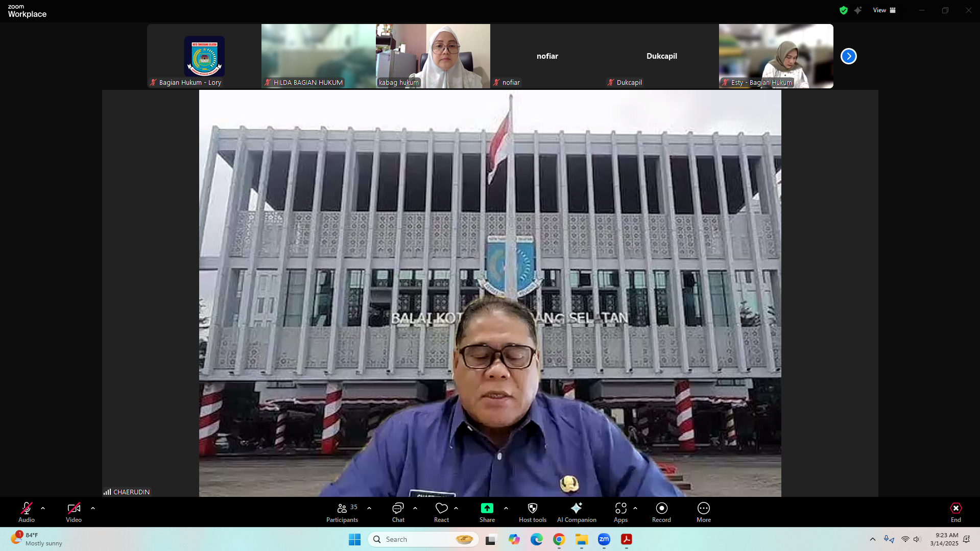Open AI Companion

577,512
